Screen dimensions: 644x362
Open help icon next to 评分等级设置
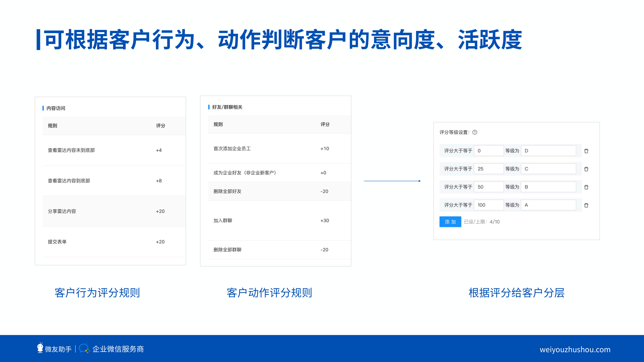coord(475,132)
